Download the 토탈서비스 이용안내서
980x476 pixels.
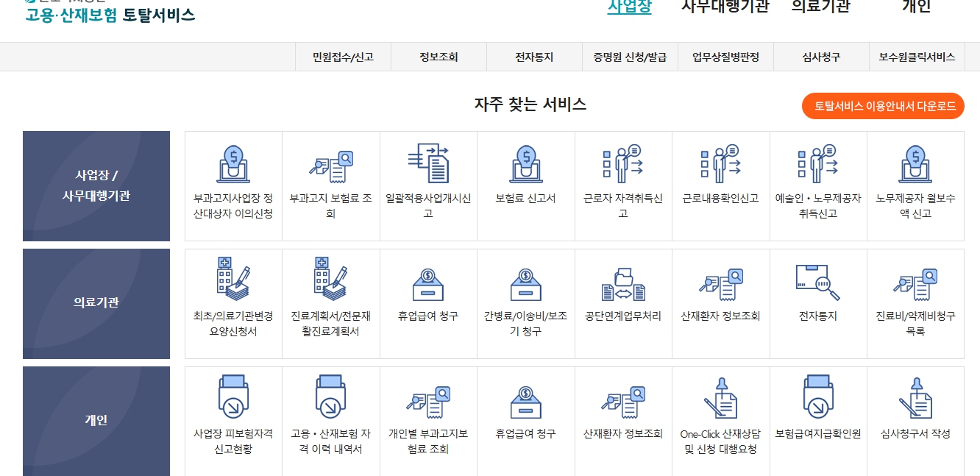pyautogui.click(x=882, y=106)
